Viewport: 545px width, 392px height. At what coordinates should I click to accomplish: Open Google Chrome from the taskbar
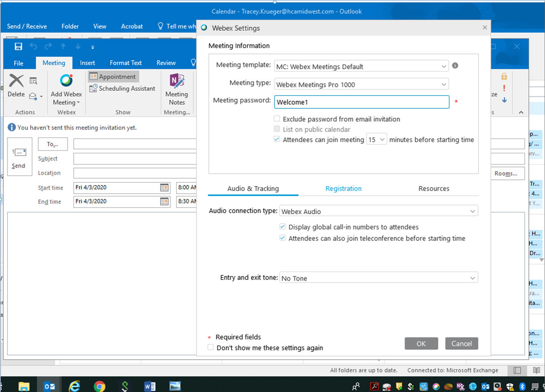click(x=99, y=386)
